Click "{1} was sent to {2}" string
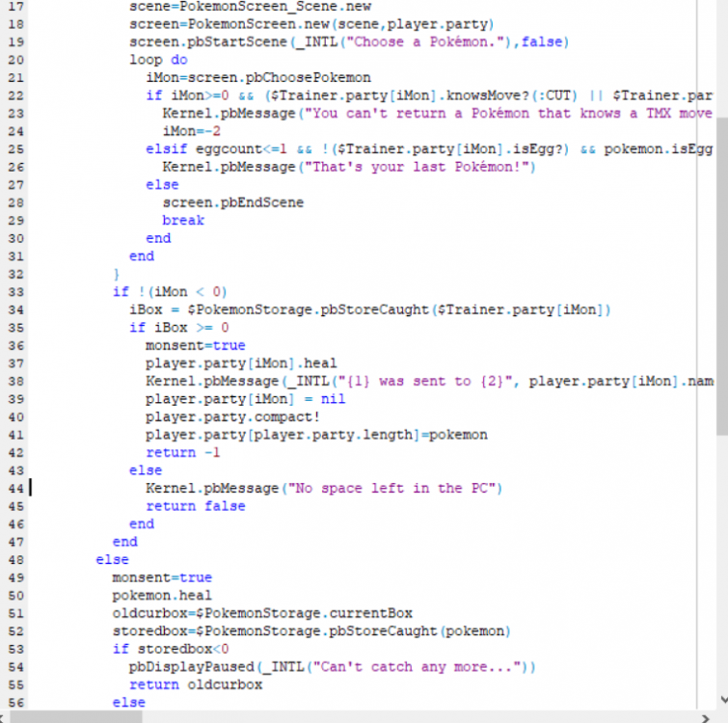 pos(425,382)
